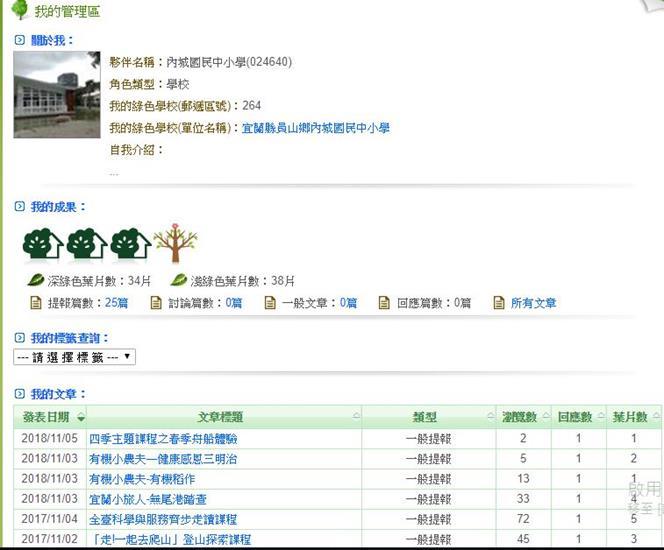Click the first green tree-house badge
Viewport: 664px width, 550px height.
[x=43, y=243]
